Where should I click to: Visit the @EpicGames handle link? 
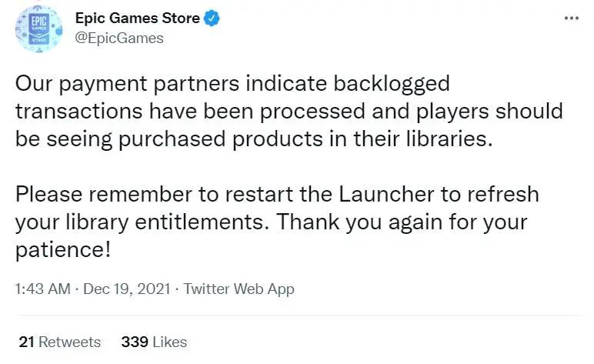click(x=118, y=38)
